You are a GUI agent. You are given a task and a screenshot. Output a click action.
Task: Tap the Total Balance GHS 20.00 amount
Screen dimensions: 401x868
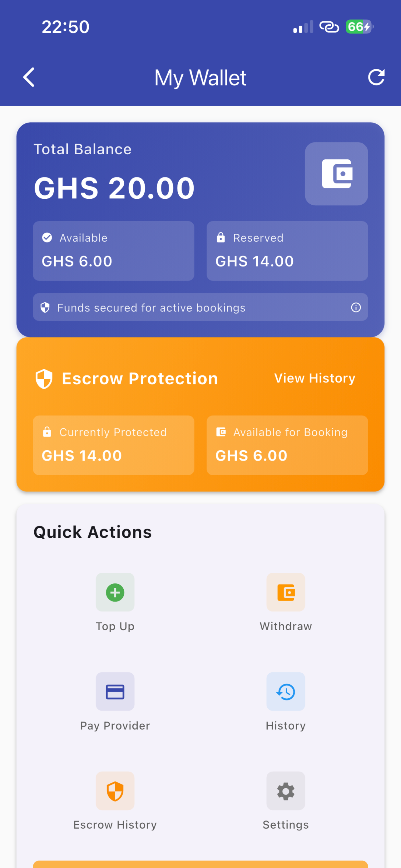pyautogui.click(x=115, y=188)
